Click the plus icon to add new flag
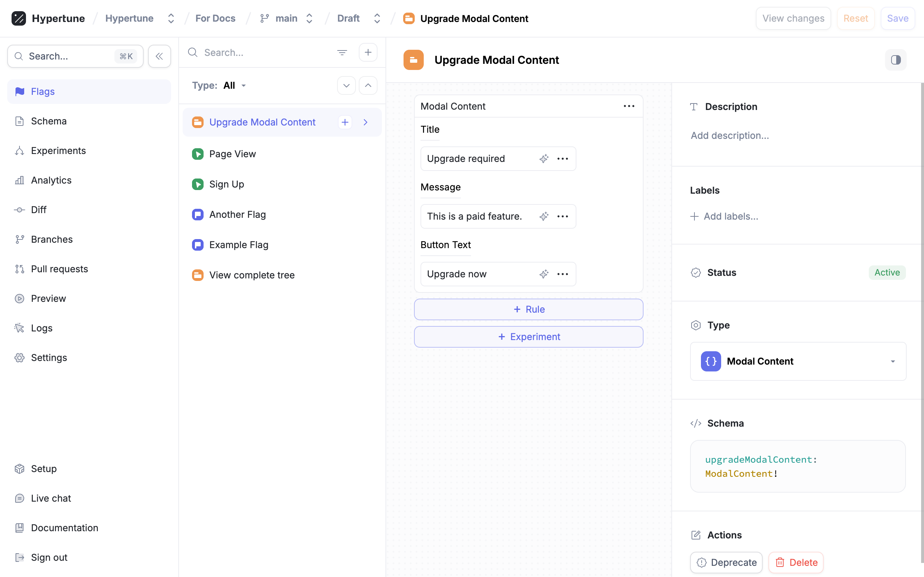Viewport: 924px width, 577px height. pyautogui.click(x=368, y=52)
